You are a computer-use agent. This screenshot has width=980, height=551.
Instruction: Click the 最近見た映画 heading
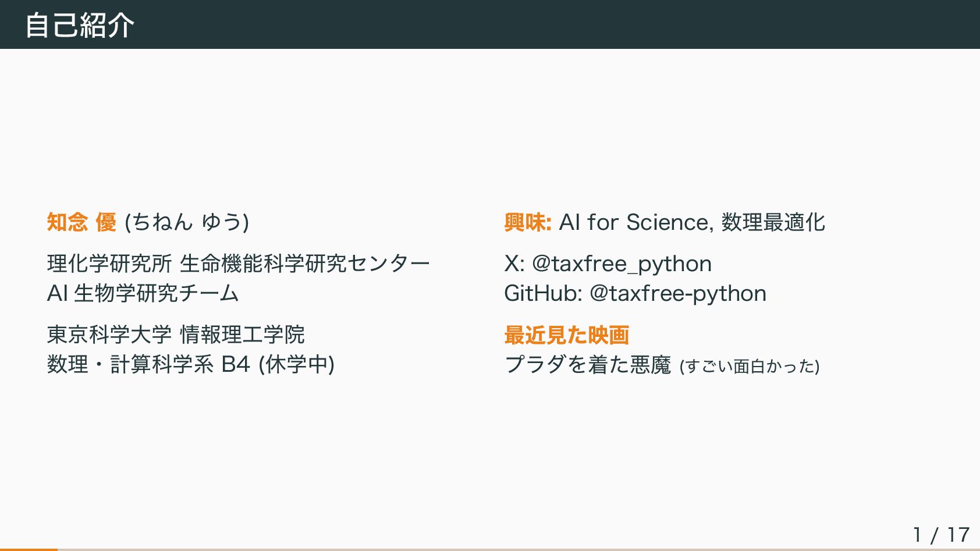pos(566,335)
